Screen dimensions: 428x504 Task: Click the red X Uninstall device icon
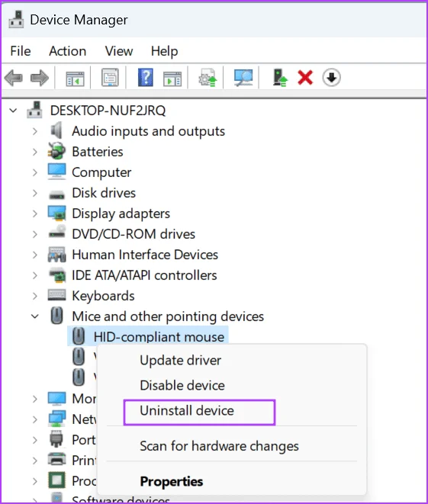tap(305, 78)
